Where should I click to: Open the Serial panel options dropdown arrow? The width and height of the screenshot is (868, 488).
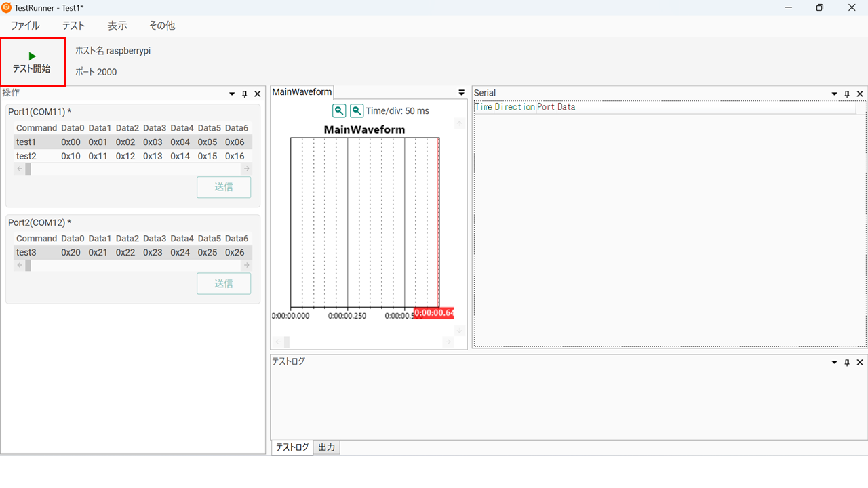point(835,94)
